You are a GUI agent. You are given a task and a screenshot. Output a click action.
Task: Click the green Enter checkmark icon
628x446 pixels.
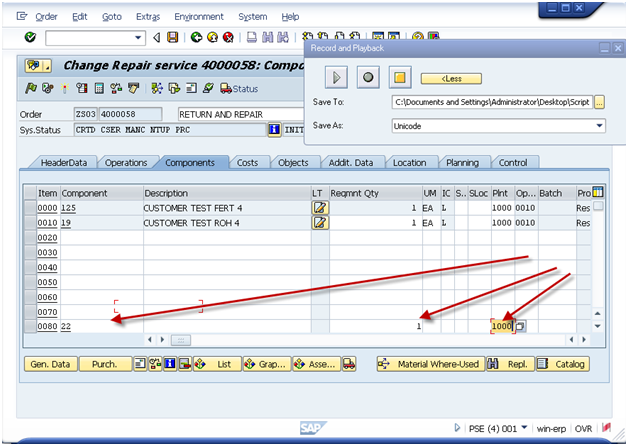pyautogui.click(x=30, y=38)
